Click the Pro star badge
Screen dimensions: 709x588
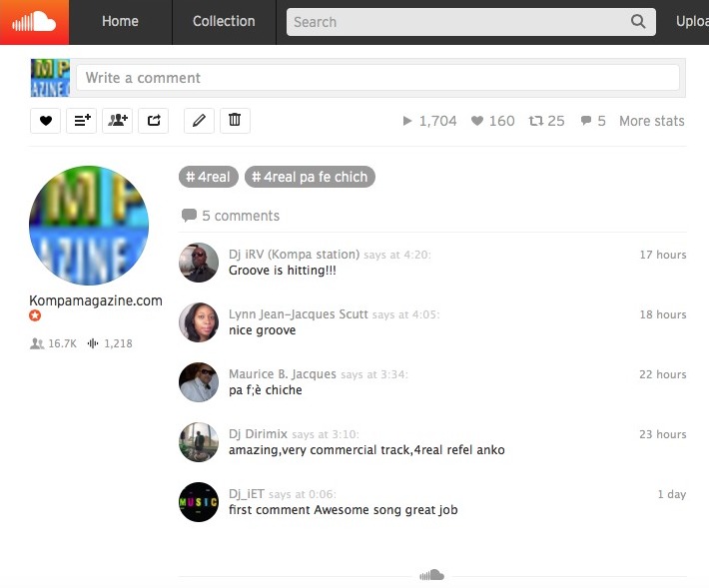pyautogui.click(x=35, y=315)
